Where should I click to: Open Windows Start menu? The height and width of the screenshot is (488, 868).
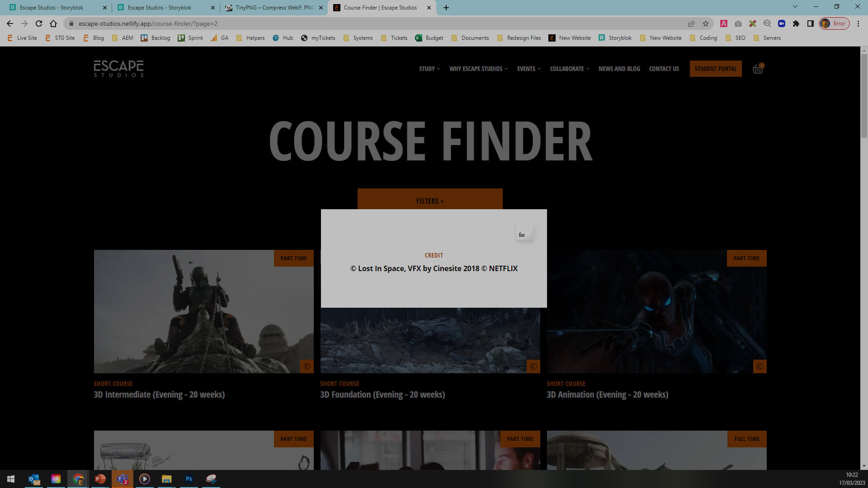pyautogui.click(x=11, y=479)
